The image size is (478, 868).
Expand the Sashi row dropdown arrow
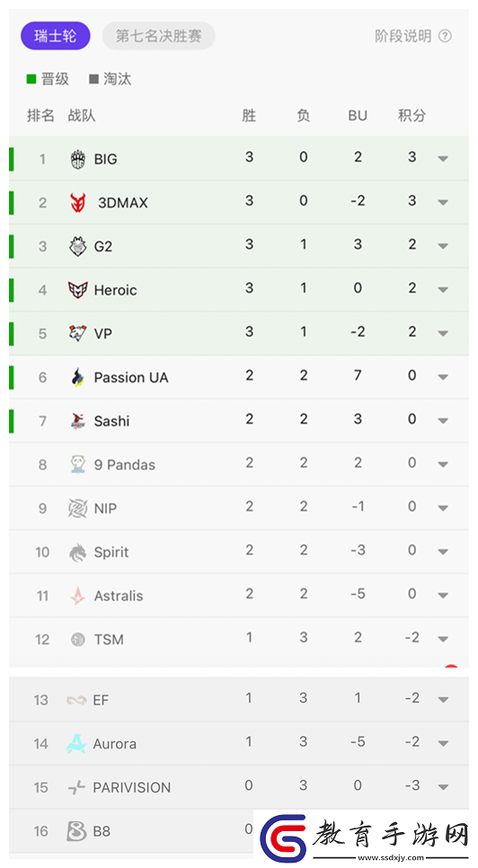(443, 421)
